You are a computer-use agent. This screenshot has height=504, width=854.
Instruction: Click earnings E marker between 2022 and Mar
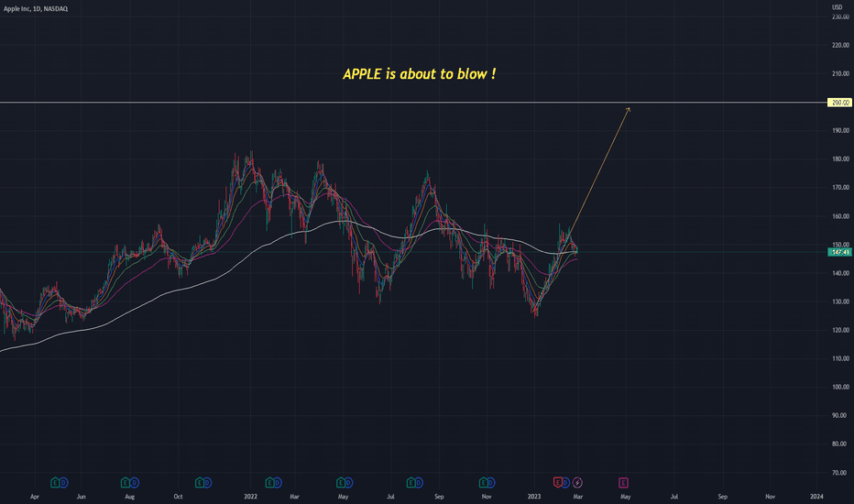click(x=269, y=482)
